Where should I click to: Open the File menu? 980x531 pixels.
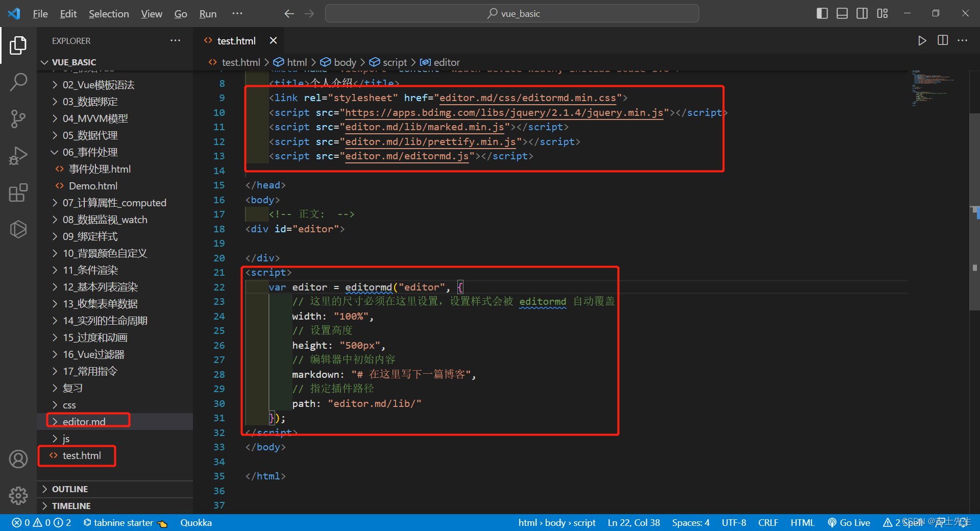coord(40,14)
